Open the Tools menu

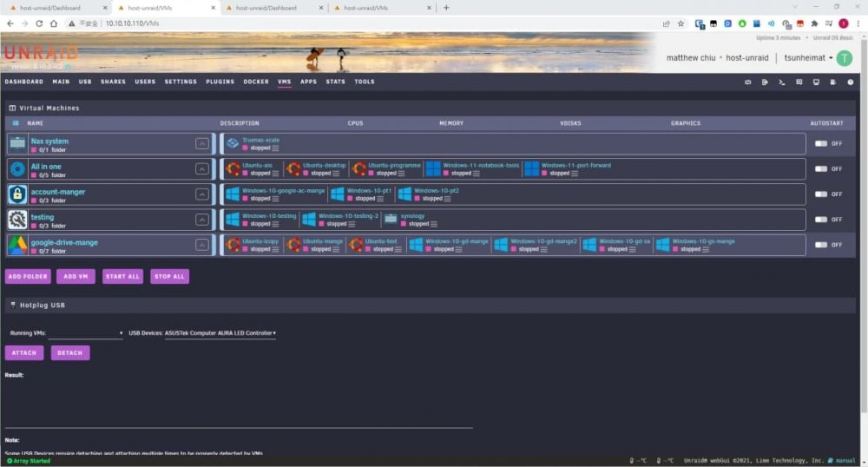(365, 82)
